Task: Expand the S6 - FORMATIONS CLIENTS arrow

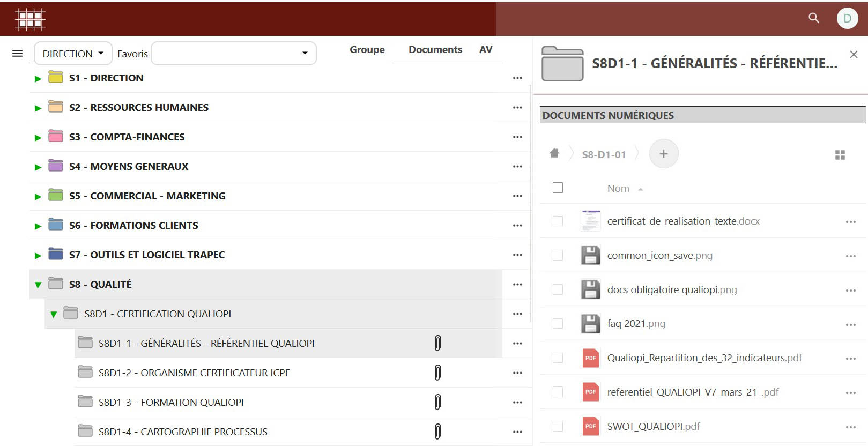Action: pos(38,226)
